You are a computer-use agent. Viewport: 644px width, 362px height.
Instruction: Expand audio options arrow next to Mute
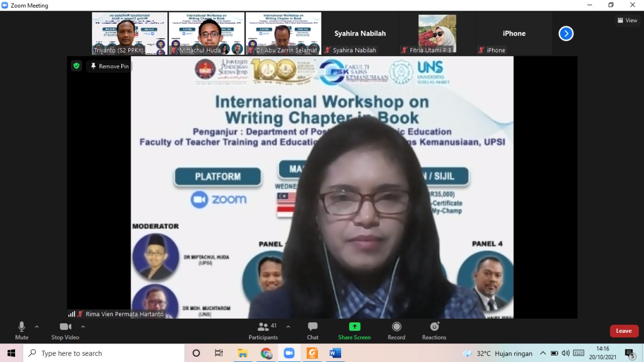[x=37, y=327]
